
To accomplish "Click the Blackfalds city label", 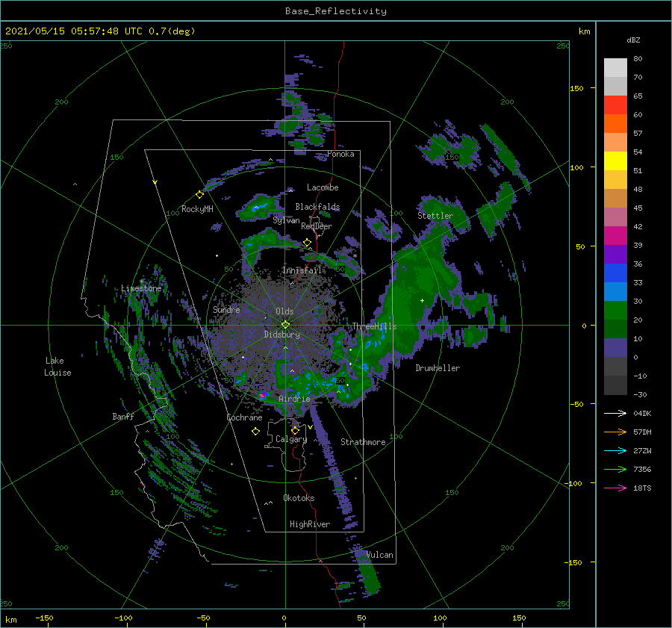I will coord(317,207).
